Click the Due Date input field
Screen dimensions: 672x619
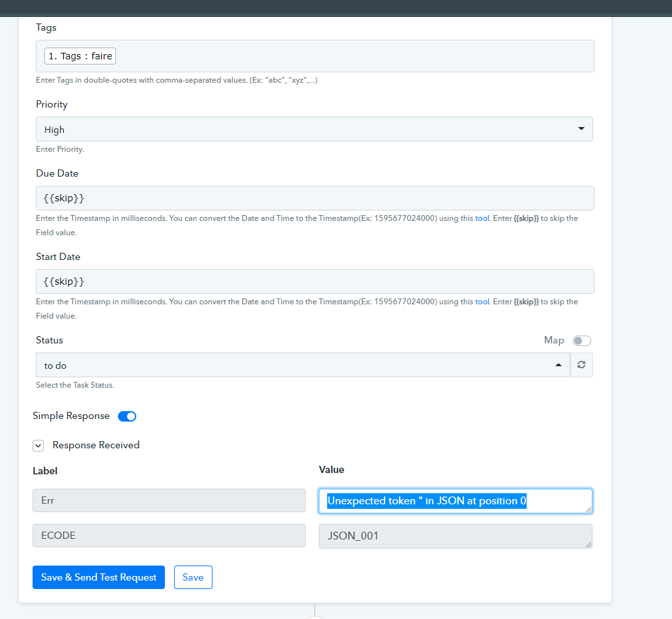point(315,198)
